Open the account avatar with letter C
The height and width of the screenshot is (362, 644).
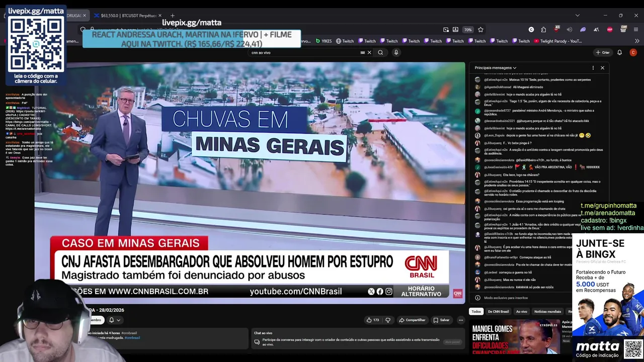click(x=633, y=52)
